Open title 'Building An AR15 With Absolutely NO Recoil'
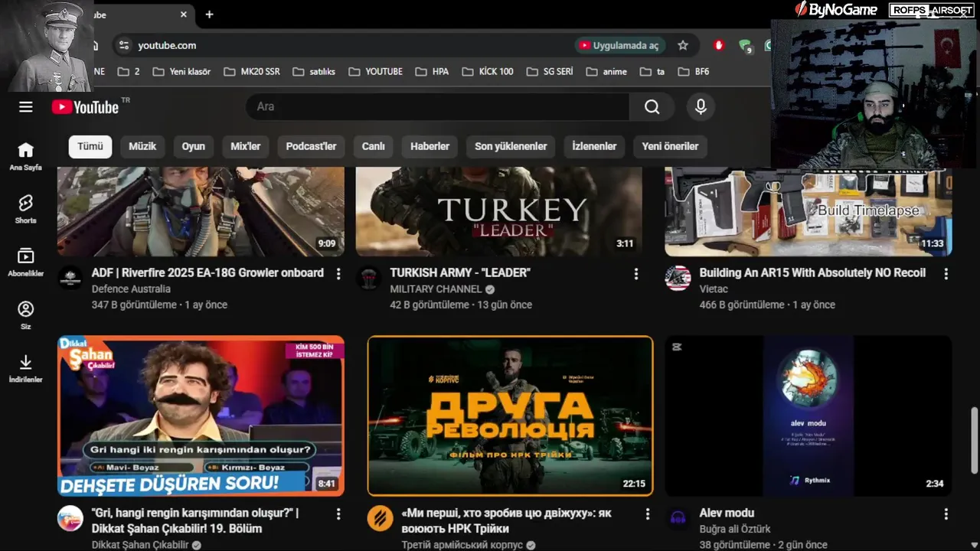The image size is (980, 551). click(x=812, y=273)
